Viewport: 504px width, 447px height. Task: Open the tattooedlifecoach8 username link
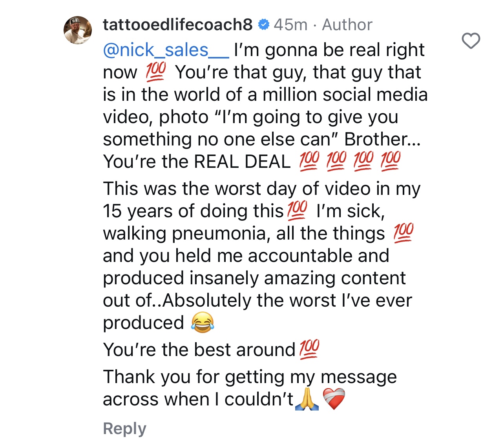tap(177, 25)
